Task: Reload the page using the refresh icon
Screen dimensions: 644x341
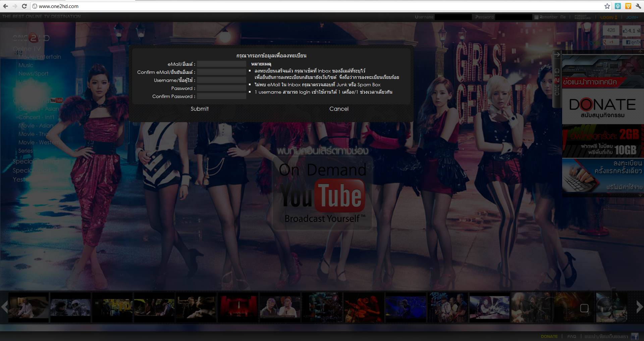Action: (24, 6)
